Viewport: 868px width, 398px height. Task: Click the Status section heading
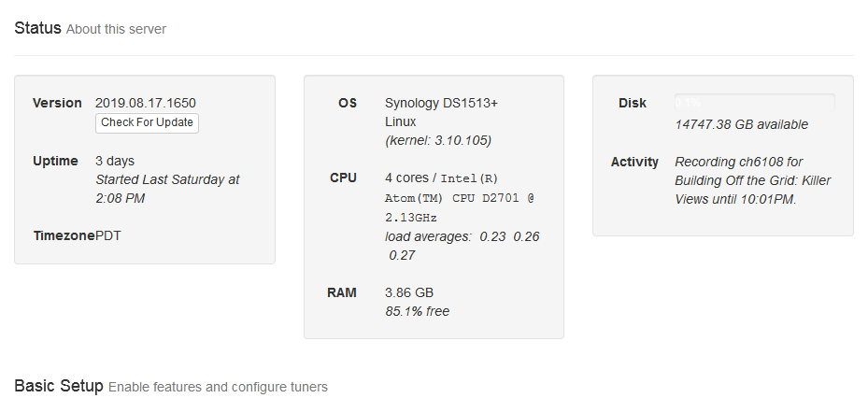(37, 28)
